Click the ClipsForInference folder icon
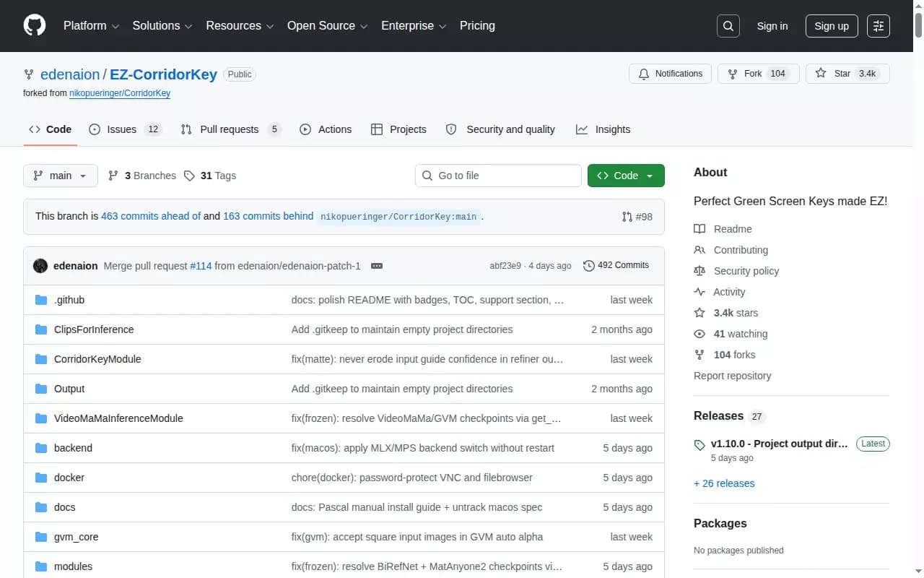 click(41, 329)
